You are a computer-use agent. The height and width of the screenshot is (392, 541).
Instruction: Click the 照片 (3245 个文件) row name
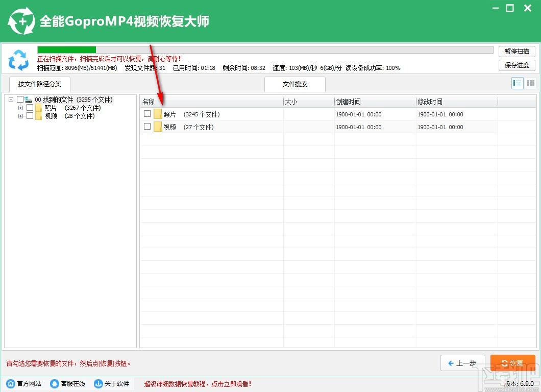[191, 114]
